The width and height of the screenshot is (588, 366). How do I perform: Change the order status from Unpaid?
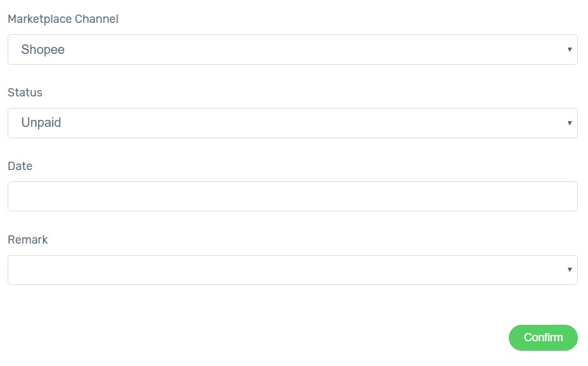point(293,123)
